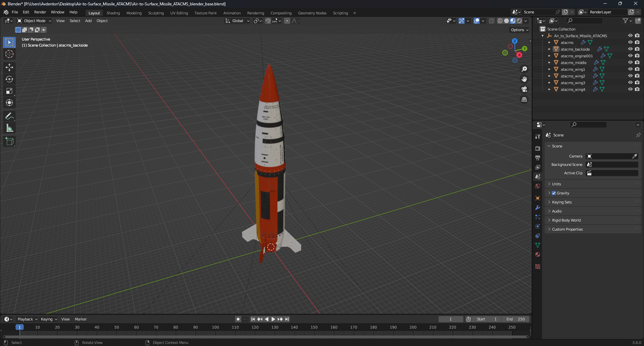This screenshot has height=346, width=644.
Task: Collapse the Air_to_Surface_Missile_ATACMS collection
Action: [x=542, y=36]
